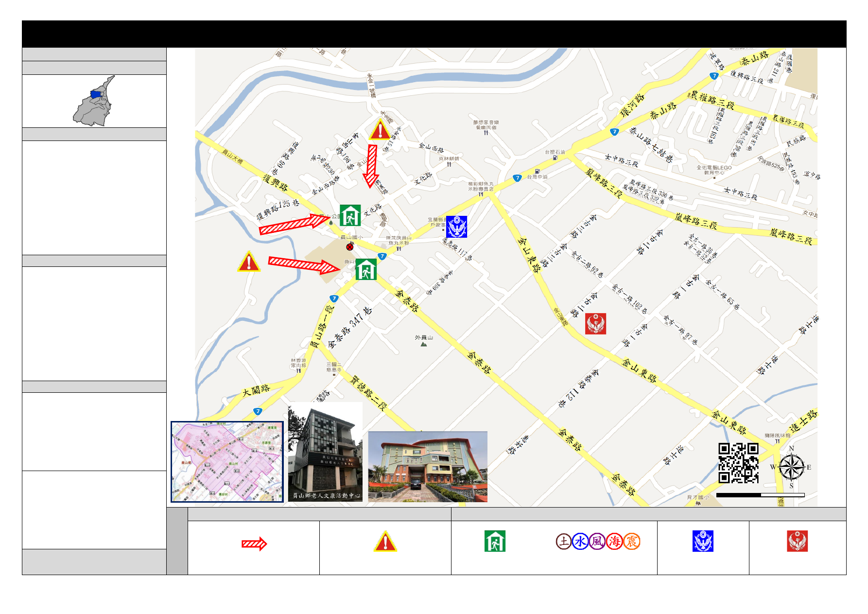Viewport: 868px width, 614px height.
Task: Click the 泰山路七結巷 label
Action: click(651, 144)
